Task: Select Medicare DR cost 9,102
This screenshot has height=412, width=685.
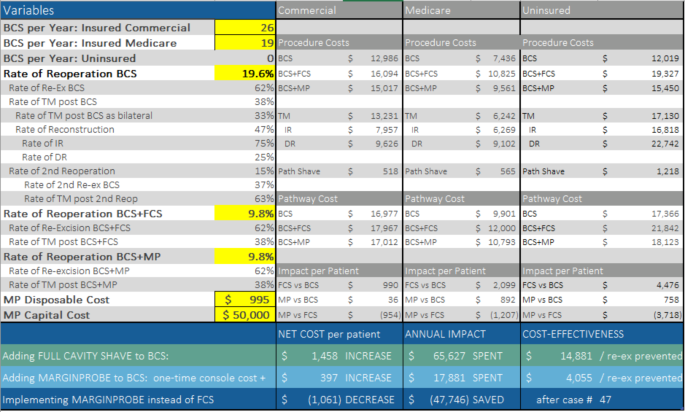Action: [504, 144]
